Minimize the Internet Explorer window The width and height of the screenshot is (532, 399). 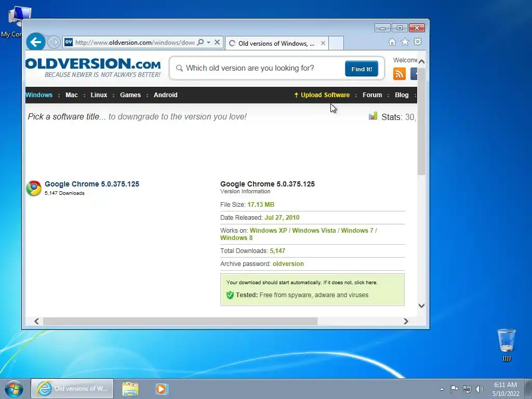tap(382, 28)
